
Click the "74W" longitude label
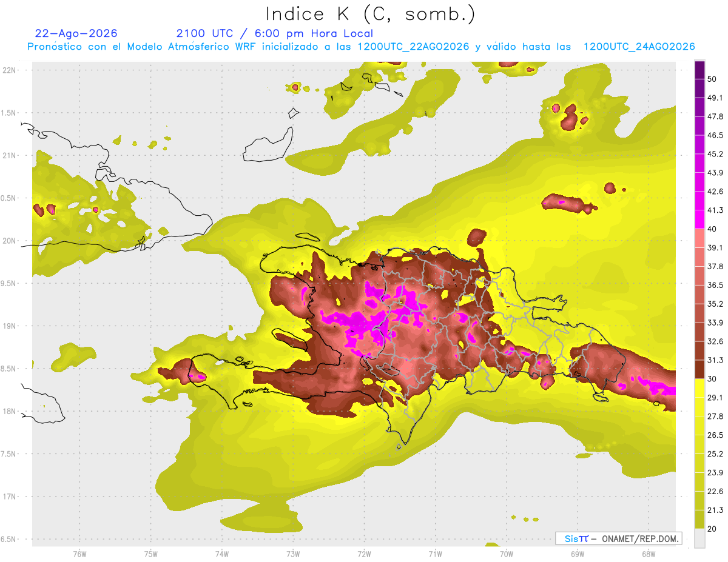222,554
